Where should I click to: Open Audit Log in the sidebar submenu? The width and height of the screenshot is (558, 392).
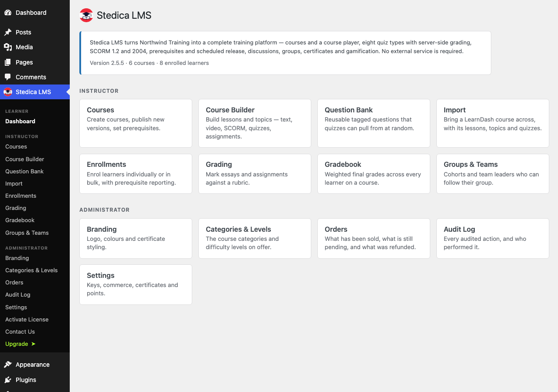click(x=18, y=295)
